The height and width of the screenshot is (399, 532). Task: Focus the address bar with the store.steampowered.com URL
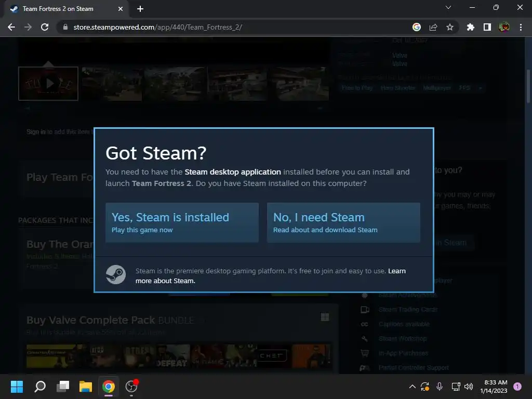tap(234, 27)
